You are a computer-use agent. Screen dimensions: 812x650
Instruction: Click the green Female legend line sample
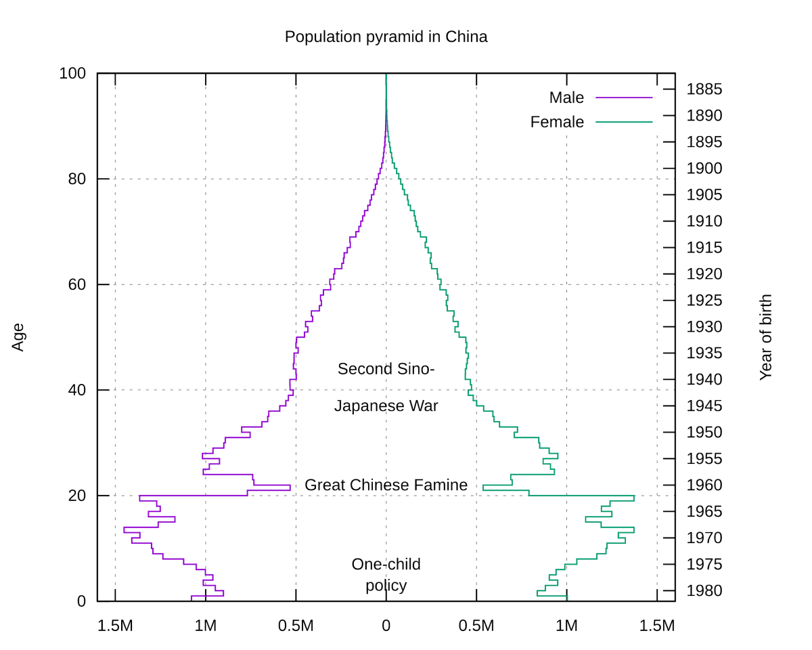(x=624, y=122)
